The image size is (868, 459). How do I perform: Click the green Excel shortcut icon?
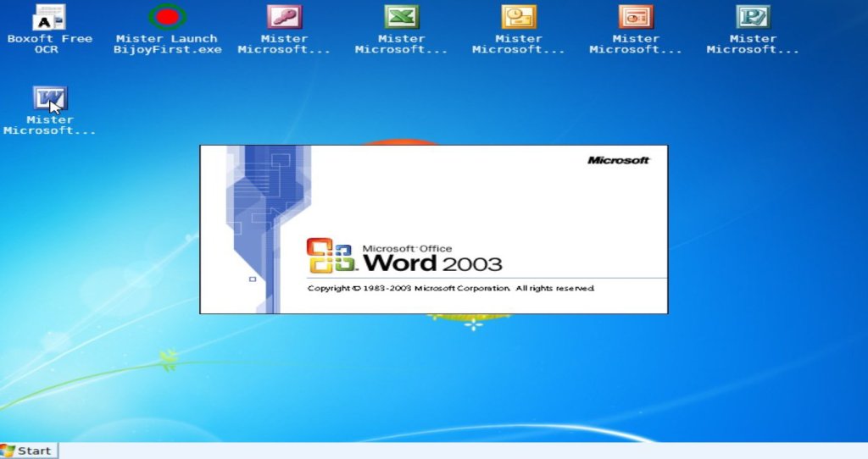click(x=401, y=17)
